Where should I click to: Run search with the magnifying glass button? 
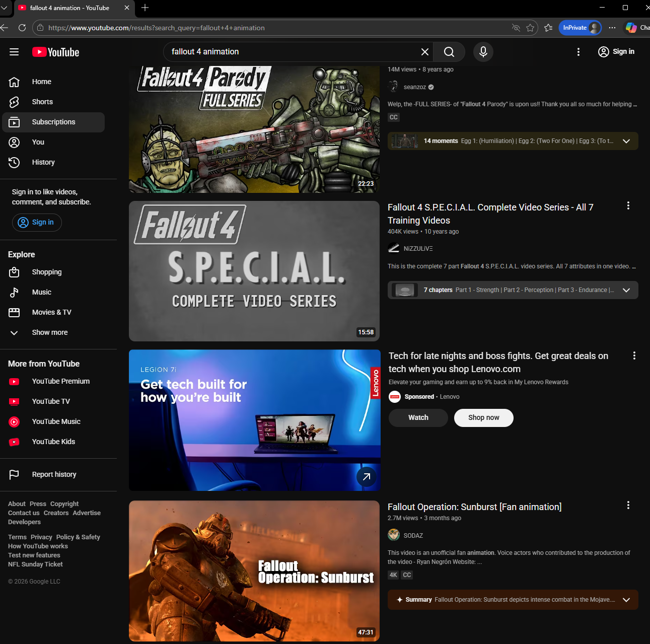pyautogui.click(x=449, y=52)
